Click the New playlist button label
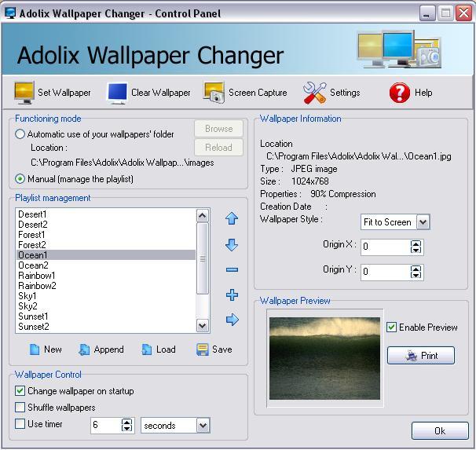The height and width of the screenshot is (450, 476). click(x=53, y=349)
